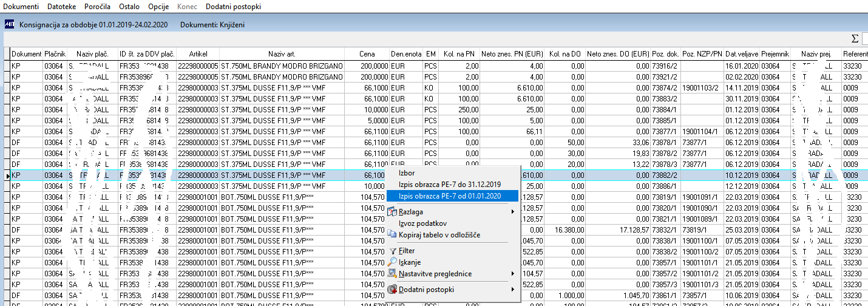Click the cell 73886/1
The image size is (868, 306).
(665, 186)
